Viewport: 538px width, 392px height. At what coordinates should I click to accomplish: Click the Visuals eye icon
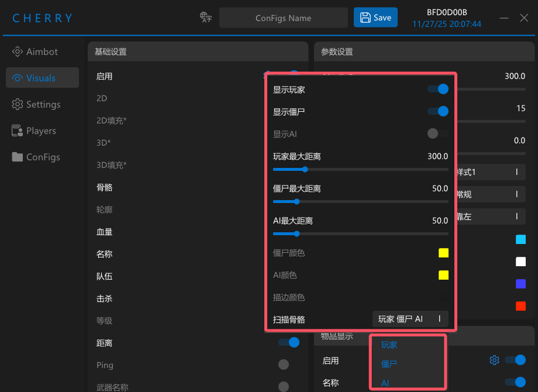click(x=17, y=78)
